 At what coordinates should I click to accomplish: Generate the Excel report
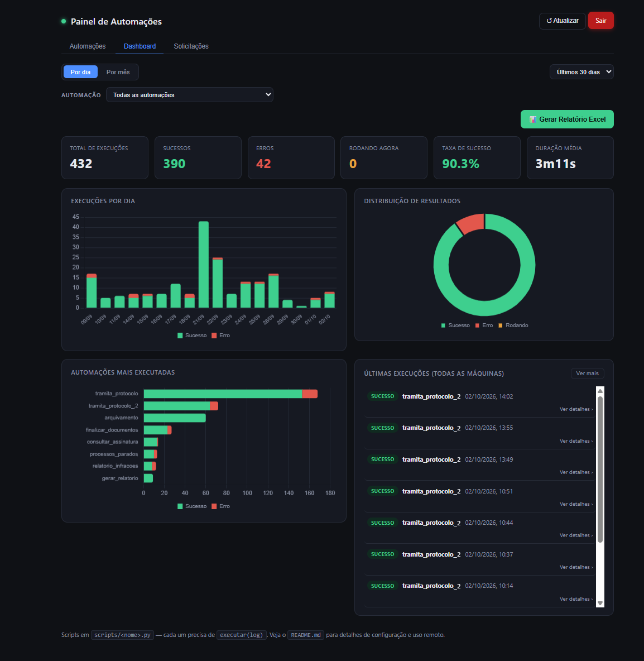(x=567, y=119)
